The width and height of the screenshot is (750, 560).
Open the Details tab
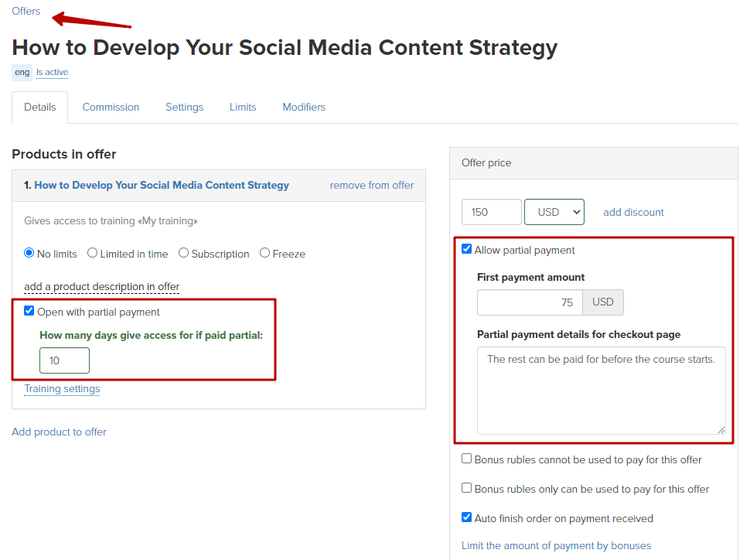40,108
